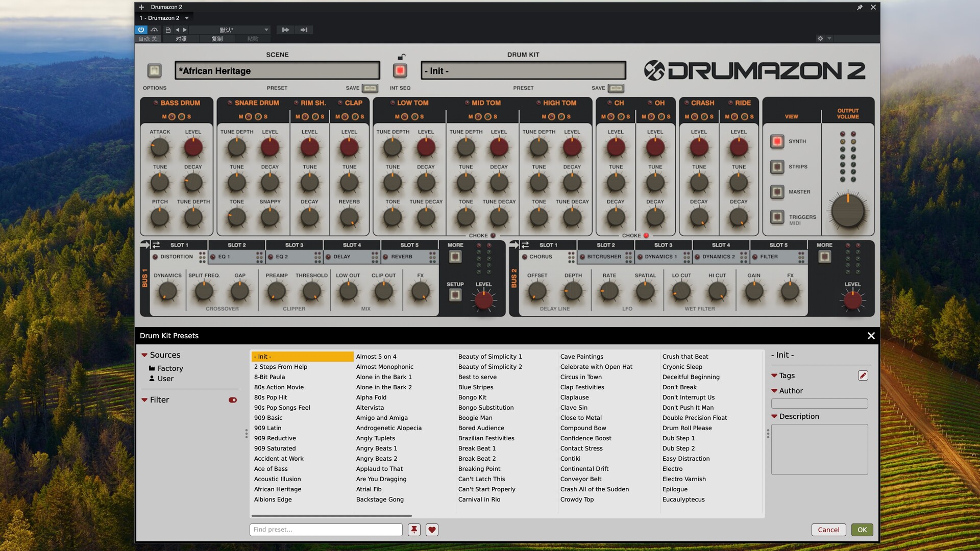Image resolution: width=980 pixels, height=551 pixels.
Task: Collapse the Tags section
Action: 774,375
